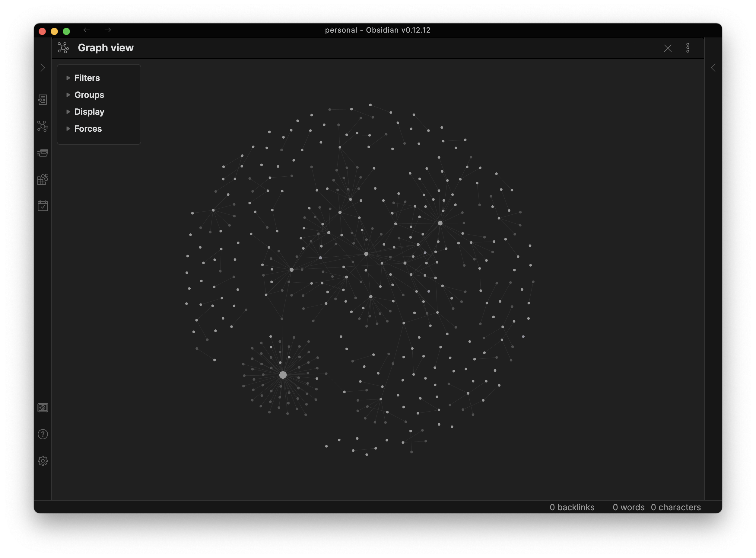Viewport: 756px width, 558px height.
Task: Close the Graph view pane
Action: pyautogui.click(x=668, y=48)
